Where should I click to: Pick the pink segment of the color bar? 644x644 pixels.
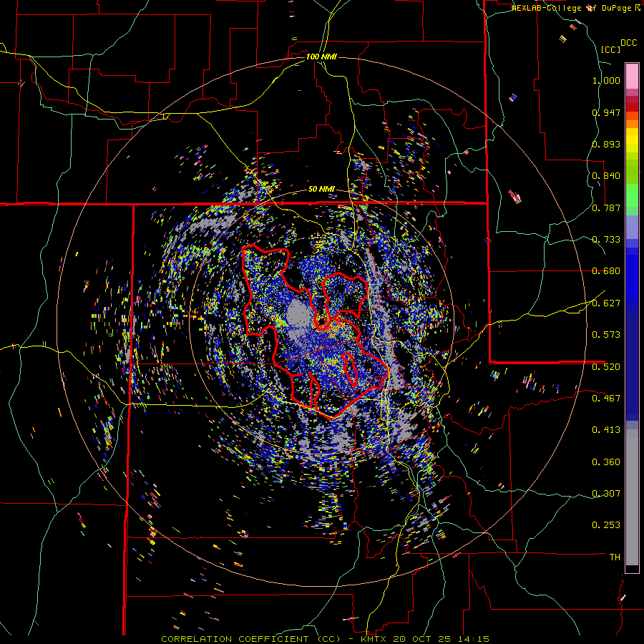click(x=632, y=76)
